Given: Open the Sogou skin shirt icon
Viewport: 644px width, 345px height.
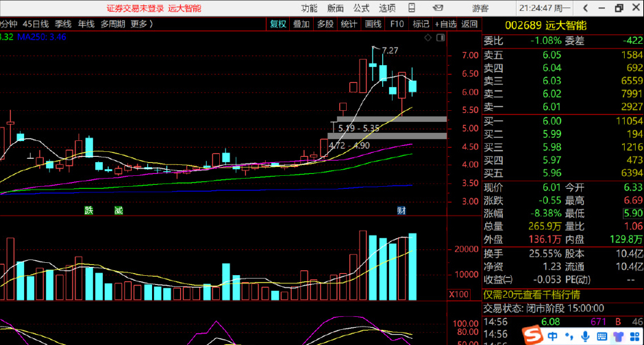Looking at the screenshot, I should (618, 337).
